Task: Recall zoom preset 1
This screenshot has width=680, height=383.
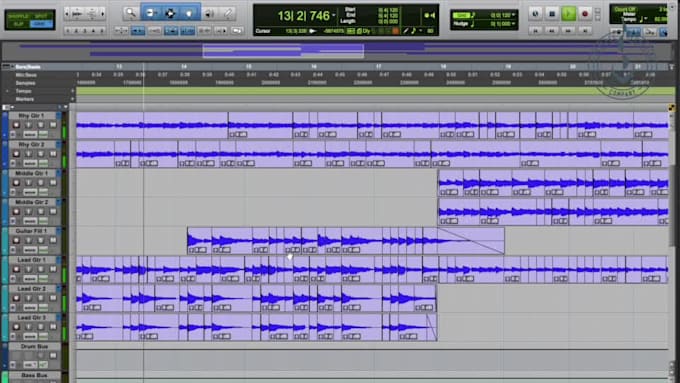Action: point(68,31)
